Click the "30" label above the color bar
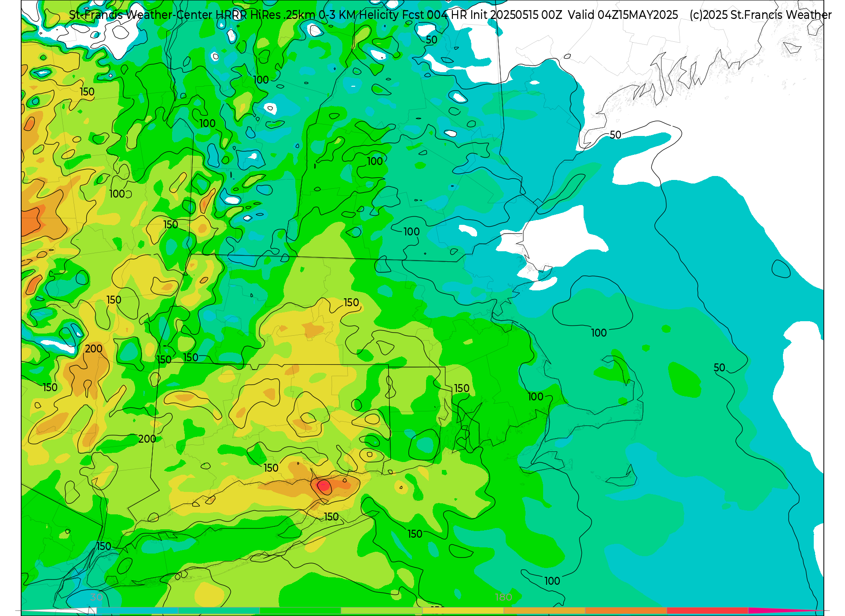The image size is (845, 616). pos(96,597)
